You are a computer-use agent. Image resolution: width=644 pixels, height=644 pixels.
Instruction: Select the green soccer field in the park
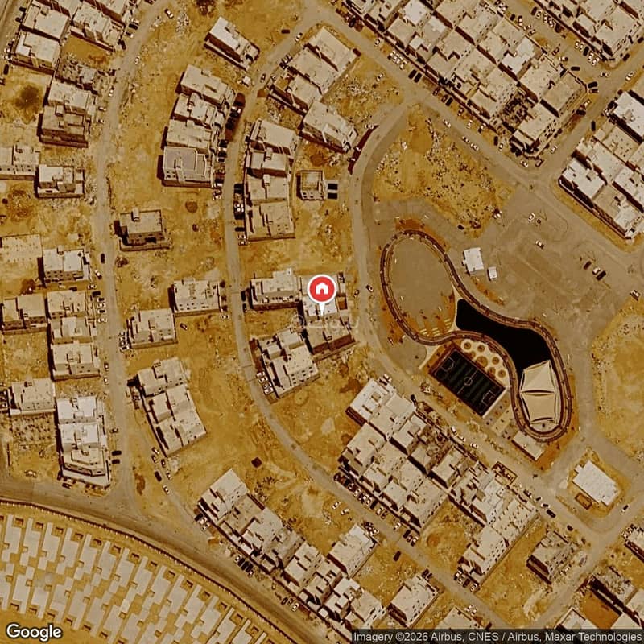coord(468,382)
